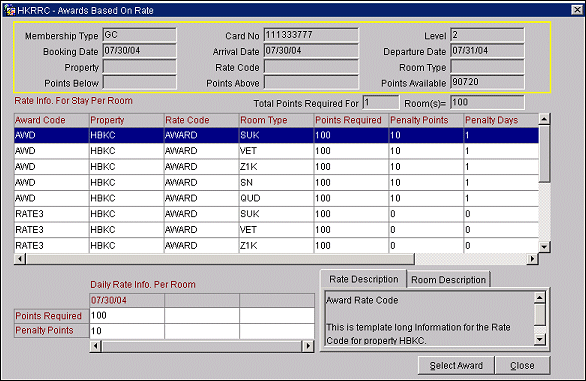Click the awards table scroll down arrow
The image size is (586, 381).
tap(544, 247)
